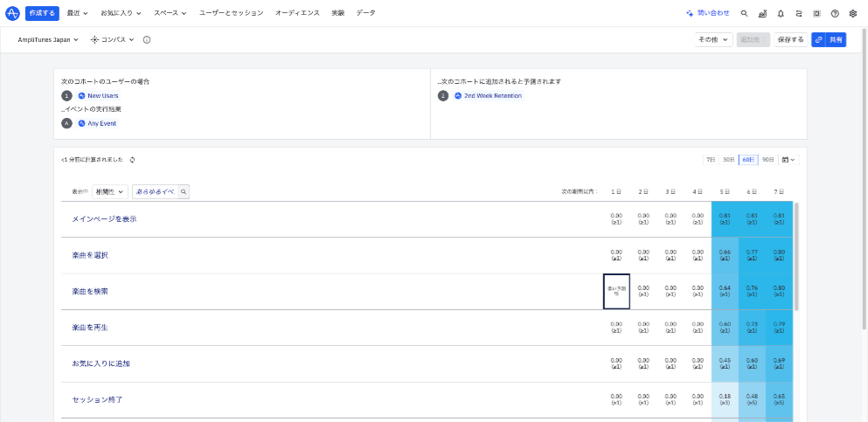The width and height of the screenshot is (868, 422).
Task: Open the 相関性 display dropdown
Action: [110, 191]
